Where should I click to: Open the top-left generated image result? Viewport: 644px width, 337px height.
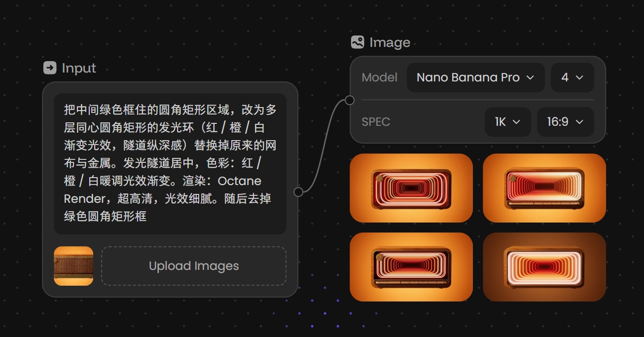point(411,188)
